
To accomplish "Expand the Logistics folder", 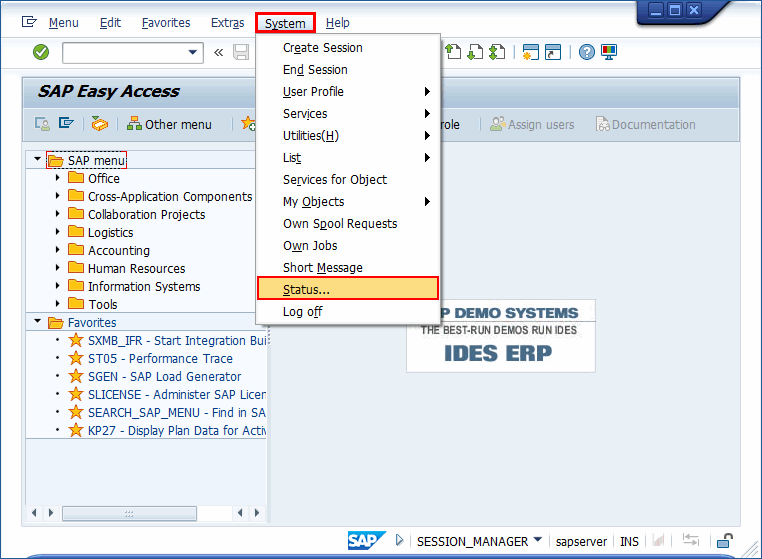I will tap(57, 231).
